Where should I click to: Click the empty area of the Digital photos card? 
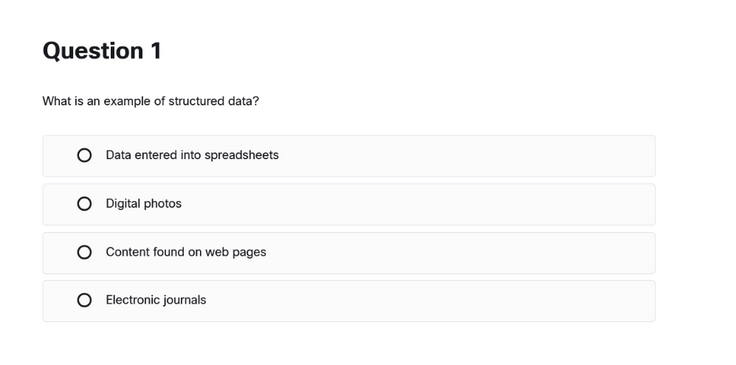[418, 204]
